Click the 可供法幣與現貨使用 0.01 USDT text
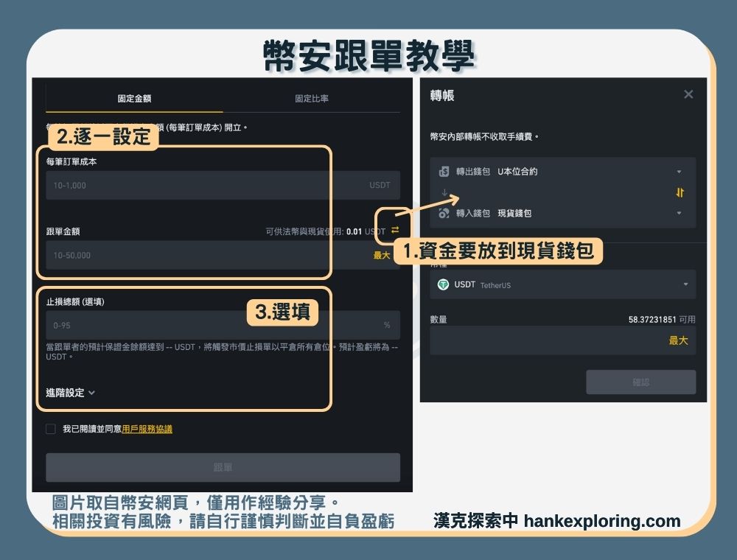 (x=325, y=231)
